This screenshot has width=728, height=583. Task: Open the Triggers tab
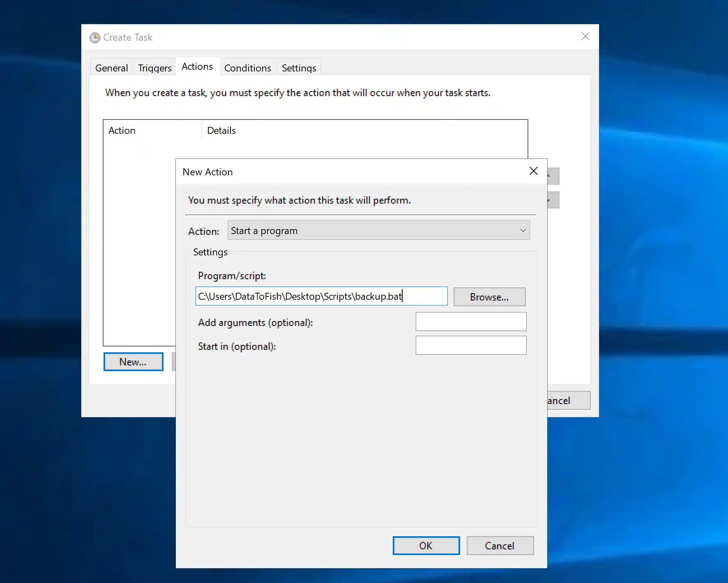[x=154, y=68]
